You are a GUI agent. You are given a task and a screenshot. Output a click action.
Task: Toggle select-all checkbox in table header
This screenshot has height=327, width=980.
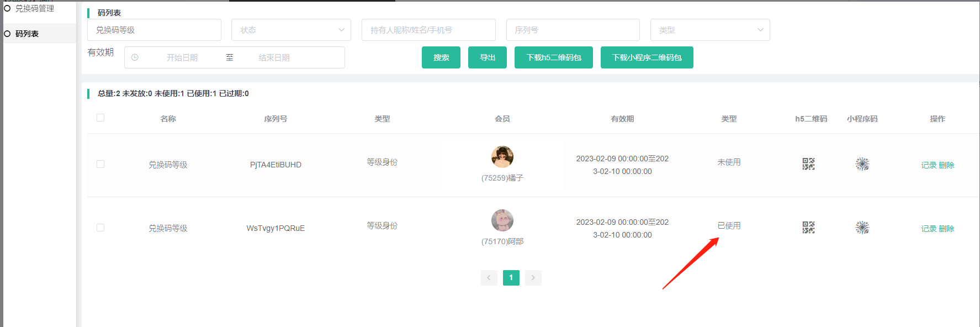pos(100,118)
